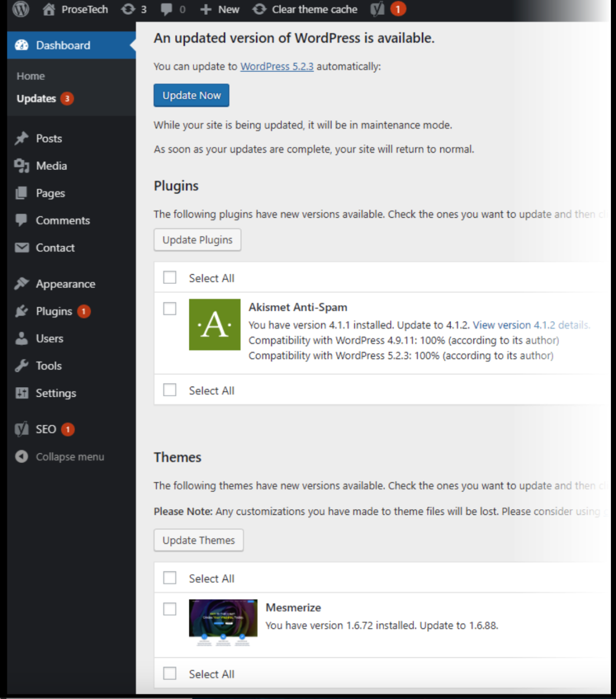The height and width of the screenshot is (699, 616).
Task: Click the Yoast SEO icon in admin bar
Action: coord(377,10)
